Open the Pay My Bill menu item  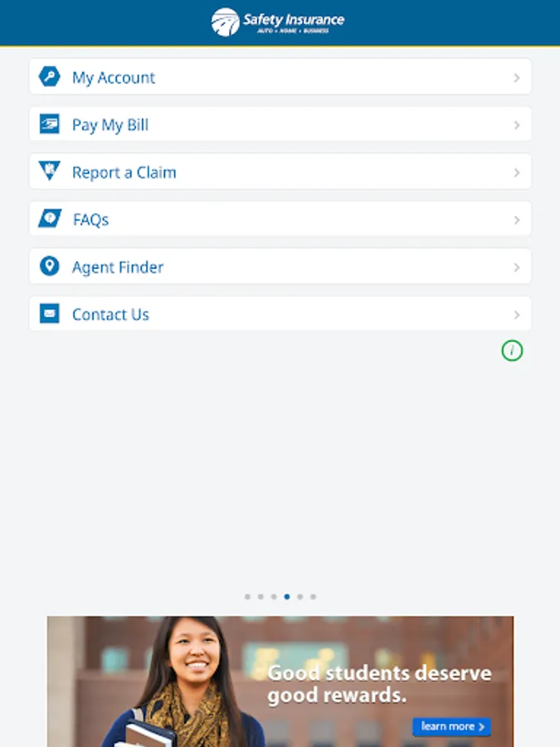click(280, 124)
